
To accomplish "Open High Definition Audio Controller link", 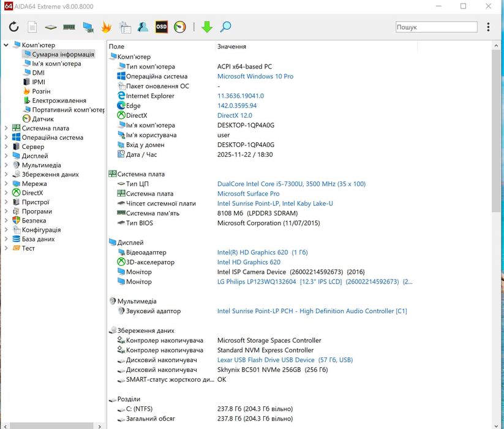I will pyautogui.click(x=312, y=311).
